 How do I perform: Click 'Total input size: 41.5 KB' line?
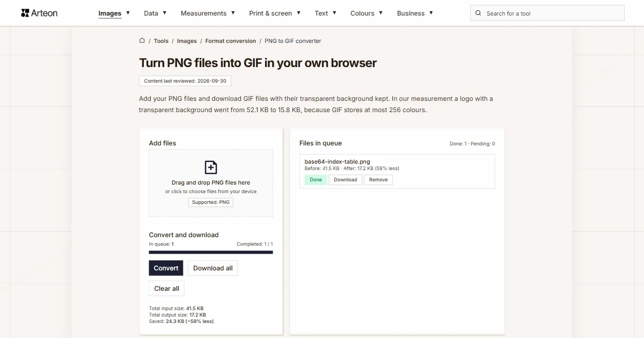176,308
